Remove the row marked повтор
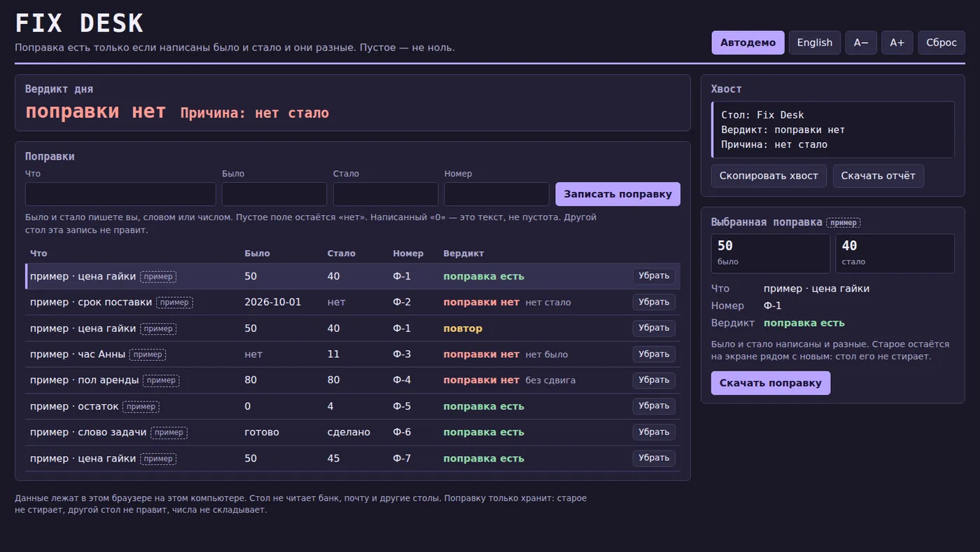This screenshot has width=980, height=552. pyautogui.click(x=654, y=328)
